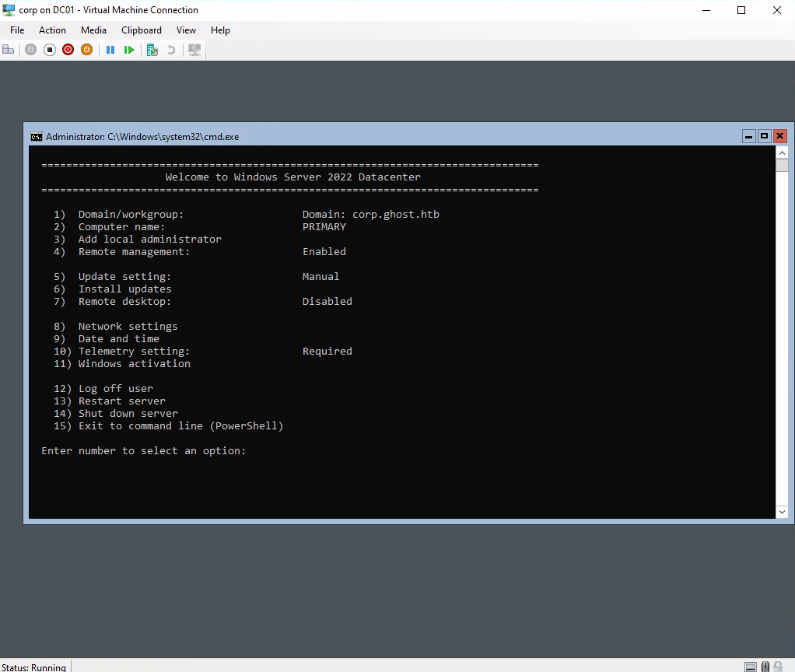Viewport: 795px width, 672px height.
Task: Click the 'corp.ghost.htb' domain value
Action: (396, 215)
